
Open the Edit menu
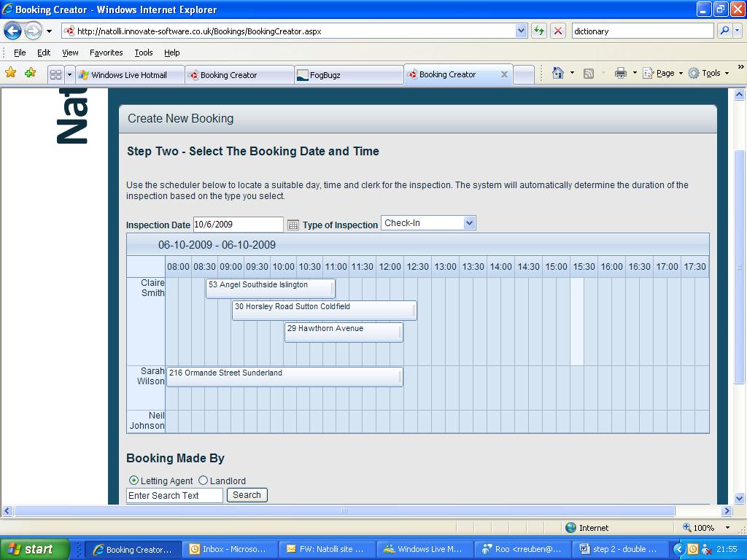point(44,52)
